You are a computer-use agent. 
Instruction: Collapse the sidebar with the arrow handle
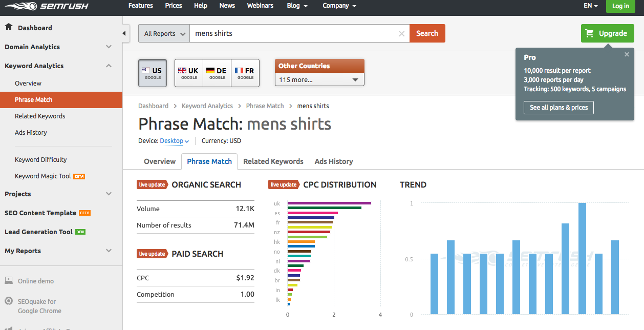pyautogui.click(x=125, y=33)
